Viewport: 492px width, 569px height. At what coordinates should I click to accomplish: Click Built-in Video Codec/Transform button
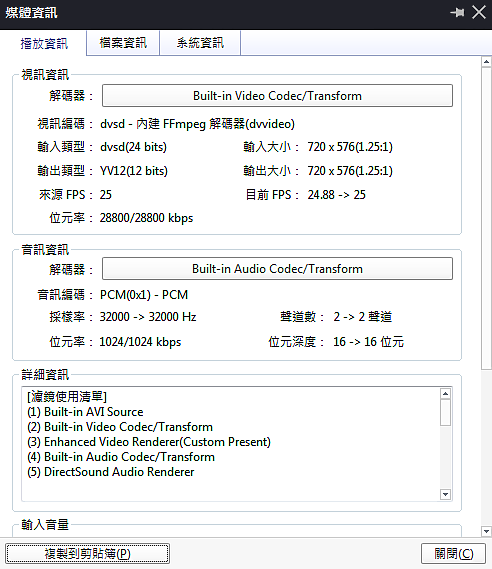(x=277, y=96)
